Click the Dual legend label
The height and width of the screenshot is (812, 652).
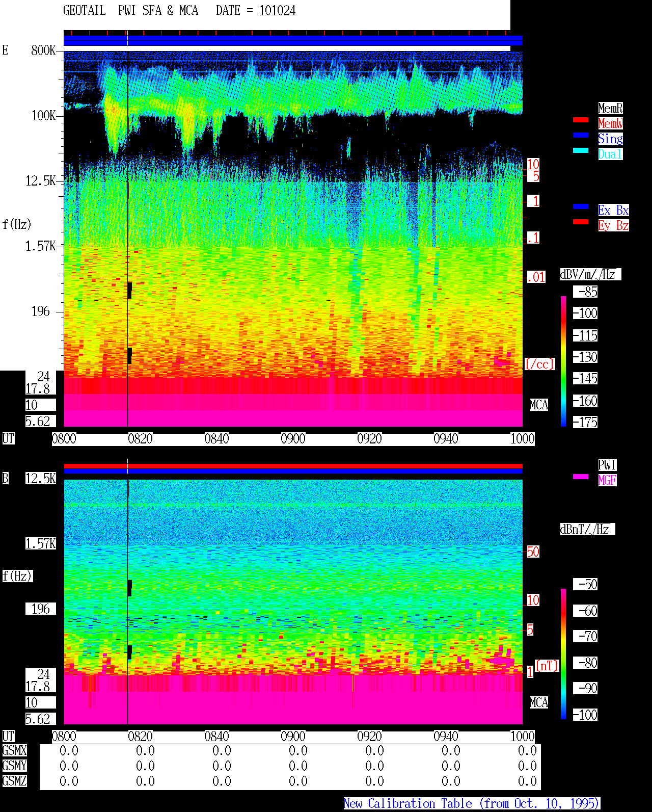tap(610, 154)
